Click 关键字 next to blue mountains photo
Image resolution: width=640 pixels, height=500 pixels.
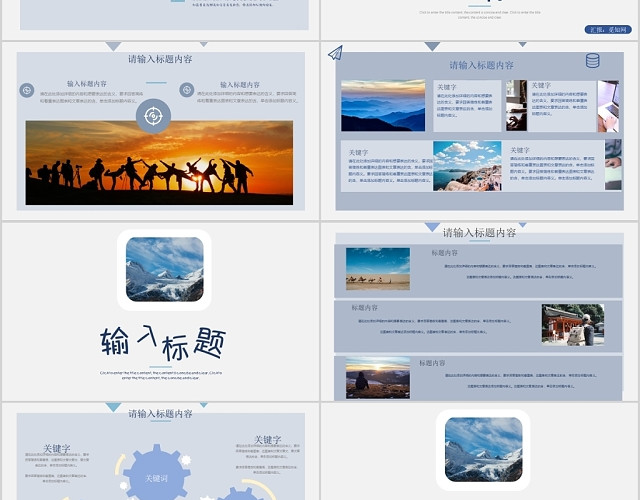click(447, 87)
